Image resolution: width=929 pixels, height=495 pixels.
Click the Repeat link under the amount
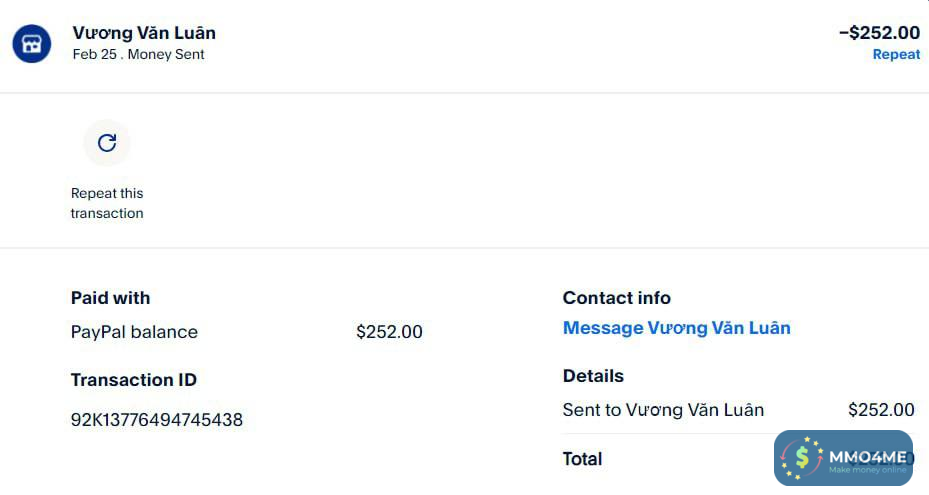click(x=896, y=55)
